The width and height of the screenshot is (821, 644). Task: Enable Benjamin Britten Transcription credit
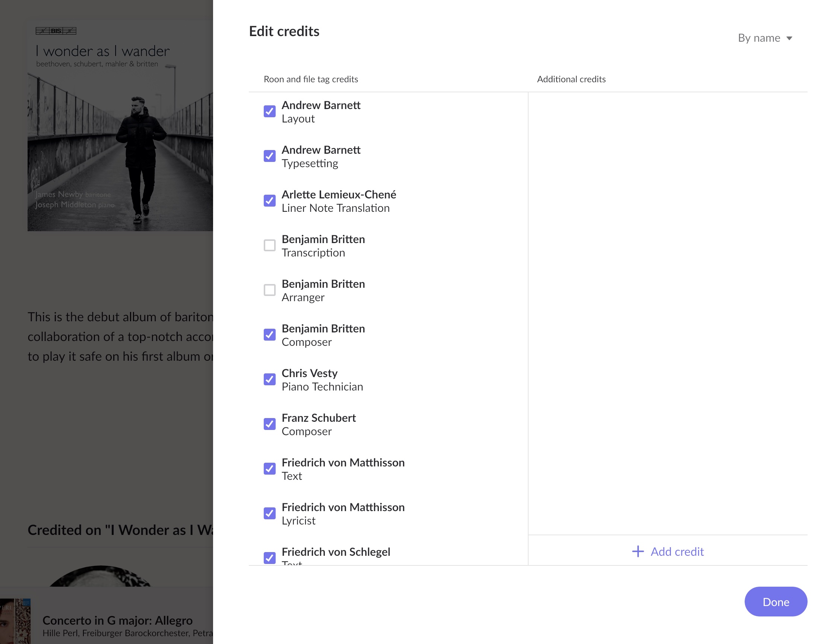point(269,245)
